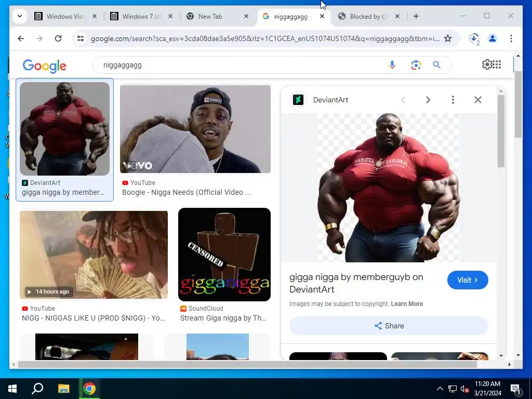Close the Windows Vista tab

pyautogui.click(x=95, y=16)
